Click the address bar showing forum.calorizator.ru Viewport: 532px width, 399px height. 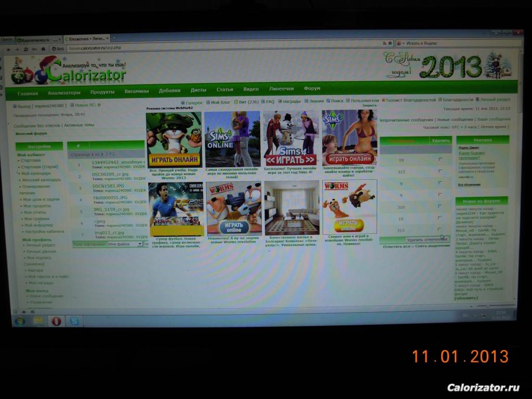(224, 47)
